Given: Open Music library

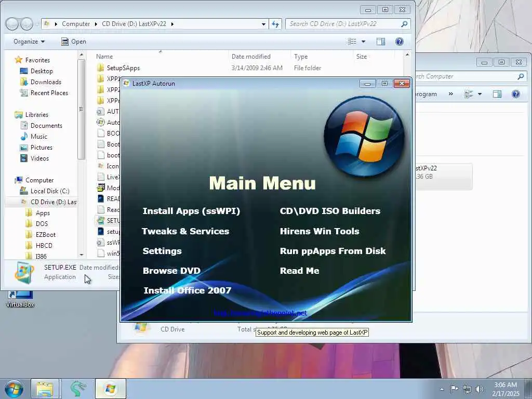Looking at the screenshot, I should tap(38, 137).
